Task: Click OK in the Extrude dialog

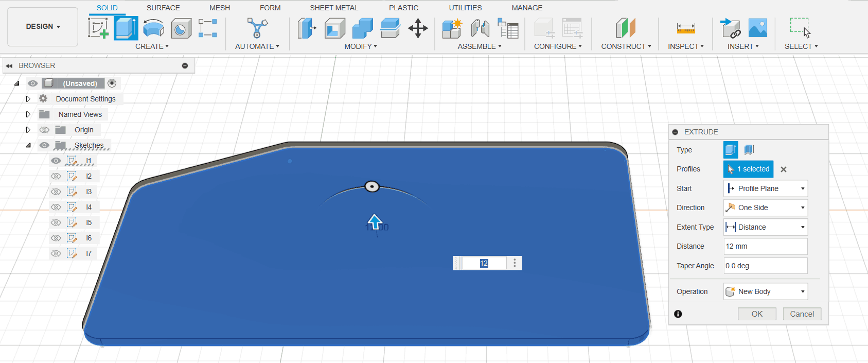Action: tap(757, 314)
